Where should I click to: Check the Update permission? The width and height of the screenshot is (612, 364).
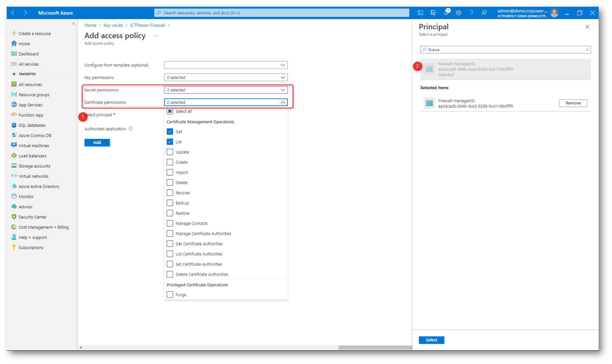point(170,152)
